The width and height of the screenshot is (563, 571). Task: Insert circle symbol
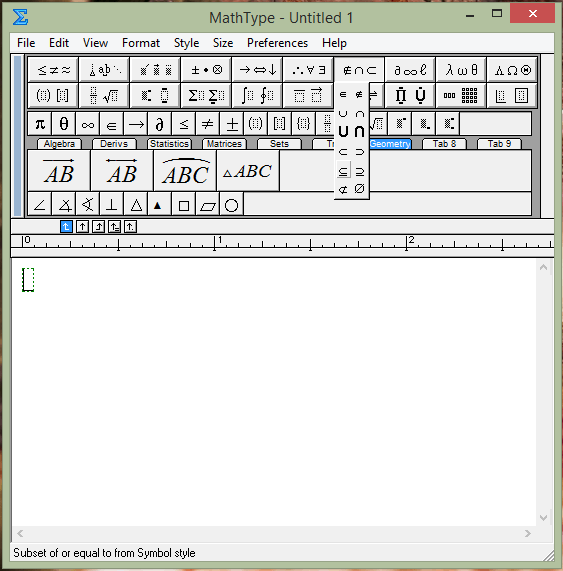tap(231, 205)
